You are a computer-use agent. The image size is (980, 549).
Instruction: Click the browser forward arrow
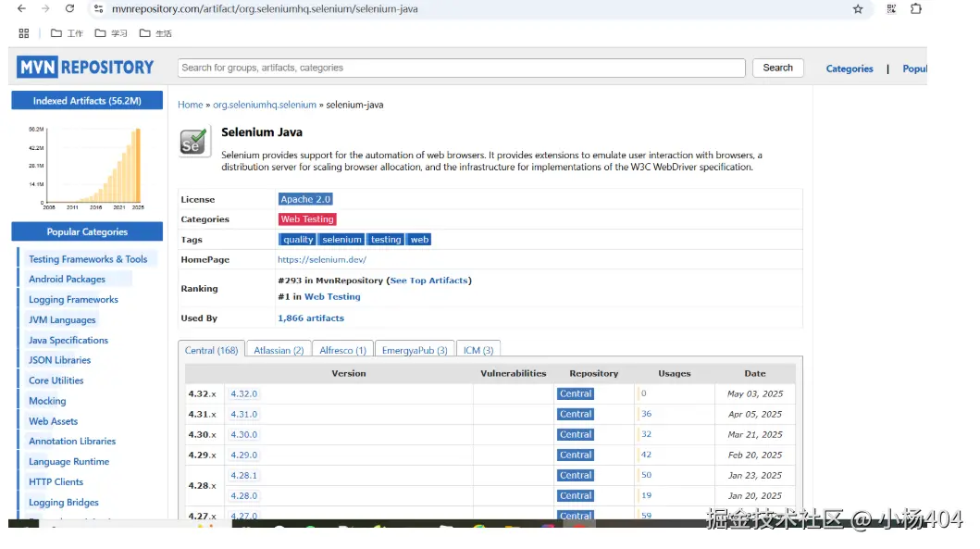click(x=45, y=8)
